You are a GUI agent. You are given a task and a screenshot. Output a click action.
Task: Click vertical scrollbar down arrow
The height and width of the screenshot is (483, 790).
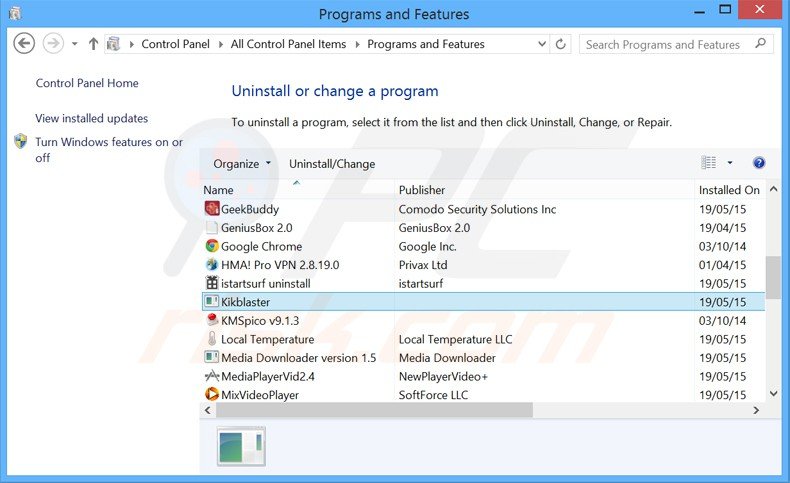(774, 393)
